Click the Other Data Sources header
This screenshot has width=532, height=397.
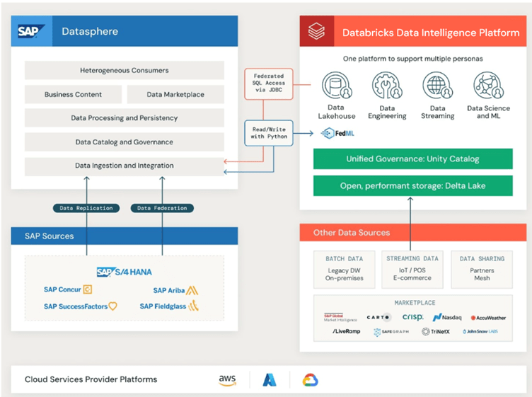tap(413, 232)
